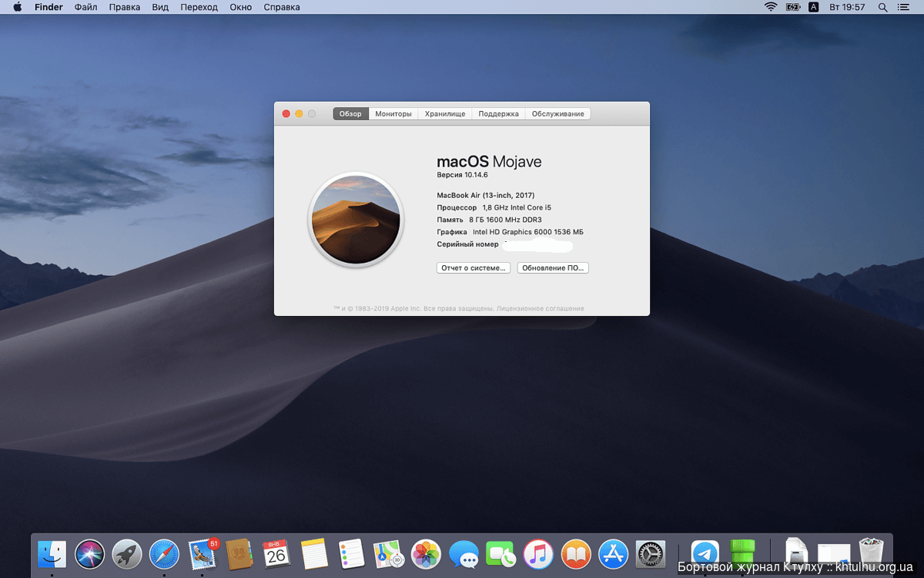Open Reminders app in dock
924x578 pixels.
tap(351, 553)
